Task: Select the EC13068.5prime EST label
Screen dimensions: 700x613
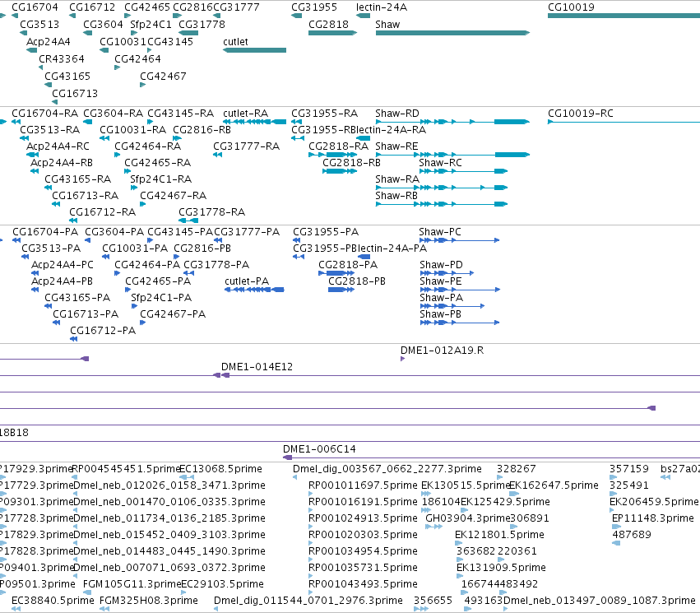Action: [x=221, y=469]
